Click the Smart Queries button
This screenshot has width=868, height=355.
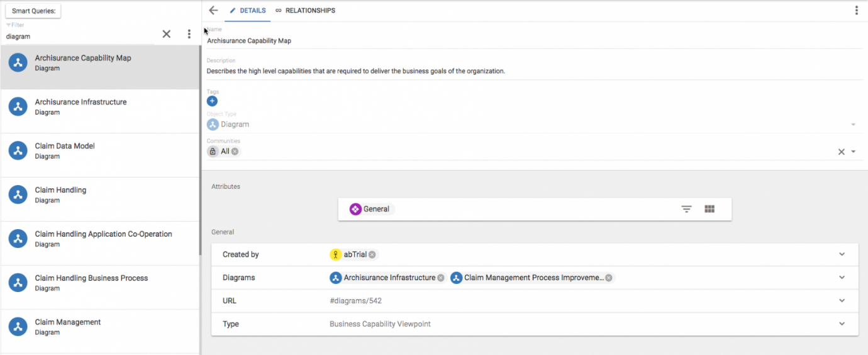33,11
